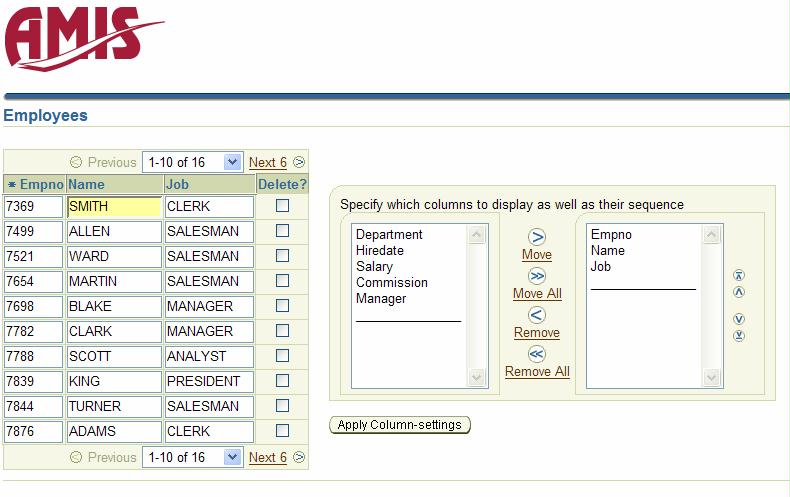The height and width of the screenshot is (497, 790).
Task: Click the move-up-one reorder icon
Action: click(x=739, y=292)
